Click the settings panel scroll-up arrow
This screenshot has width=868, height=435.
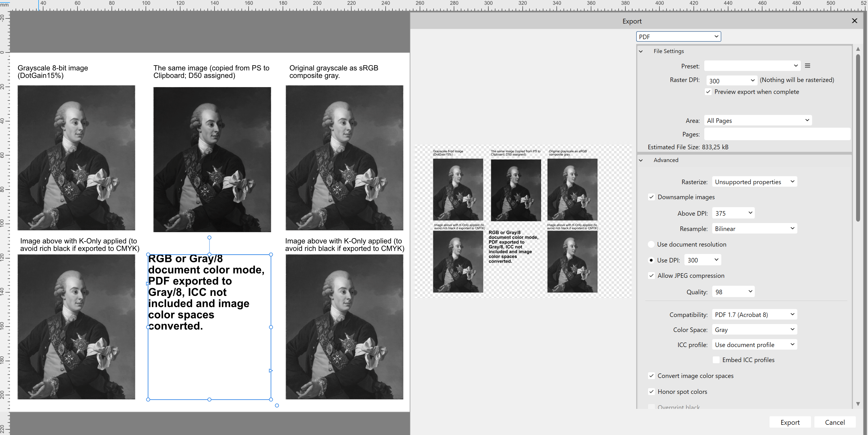[858, 49]
